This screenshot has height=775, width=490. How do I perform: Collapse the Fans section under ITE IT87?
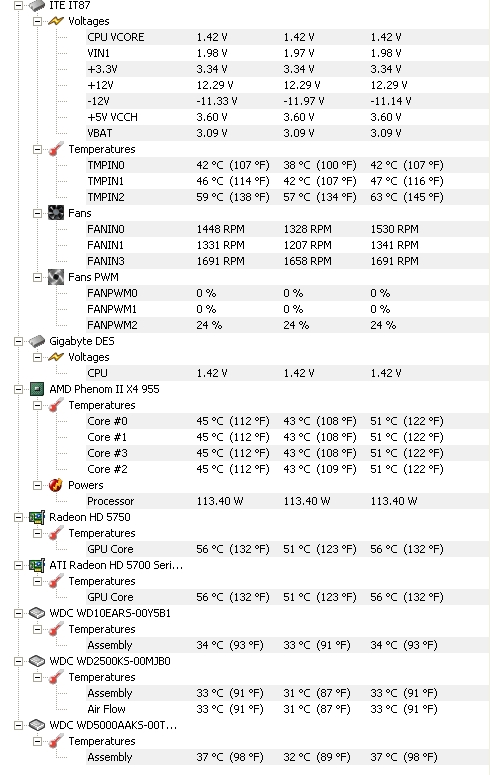(x=37, y=214)
